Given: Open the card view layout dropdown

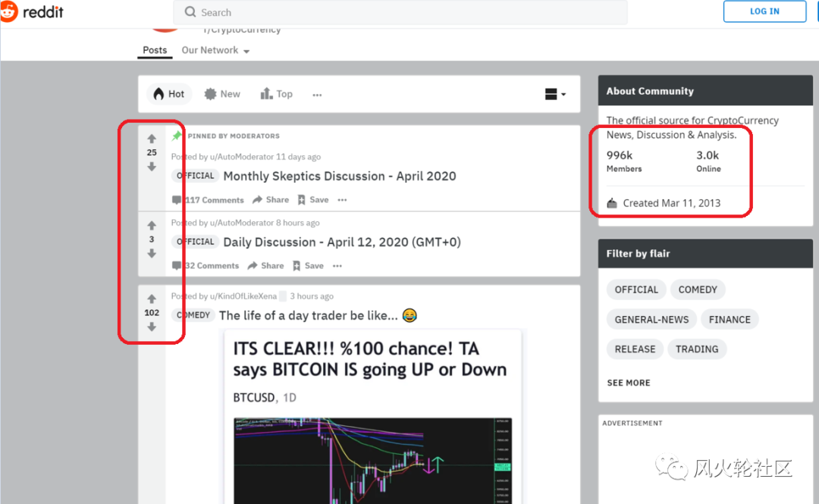Looking at the screenshot, I should (x=555, y=94).
